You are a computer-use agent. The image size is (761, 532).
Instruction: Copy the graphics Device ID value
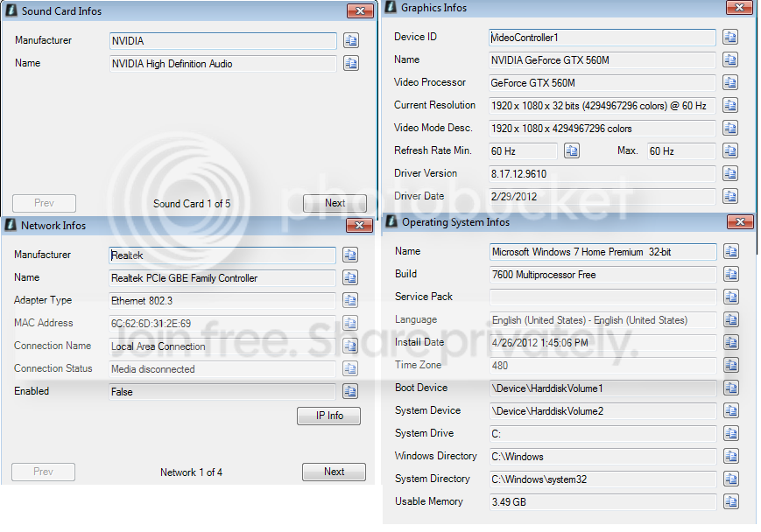(730, 37)
